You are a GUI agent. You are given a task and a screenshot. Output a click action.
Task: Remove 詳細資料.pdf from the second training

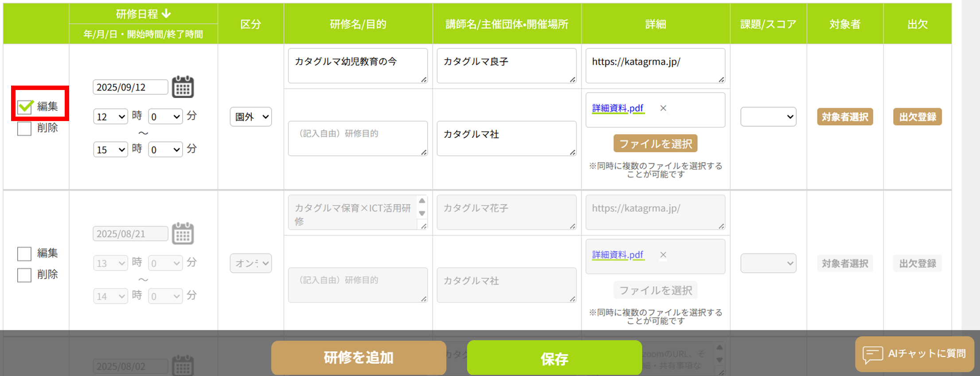point(663,255)
